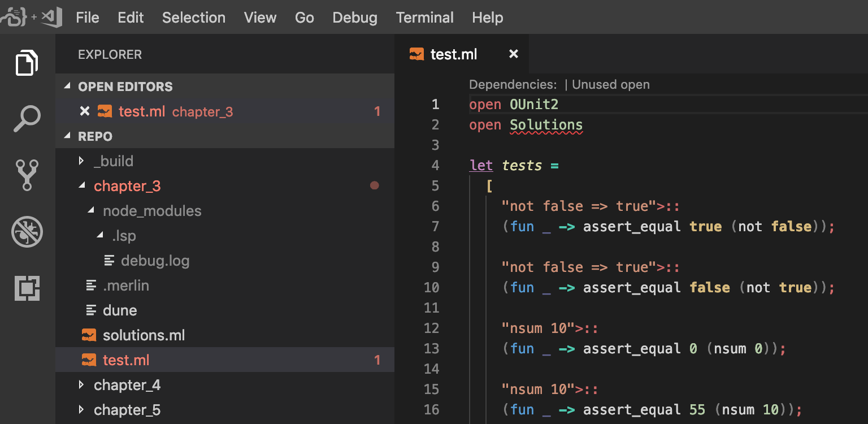Click the OCaml icon on test.ml tab
Screen dimensions: 868x424
(416, 54)
